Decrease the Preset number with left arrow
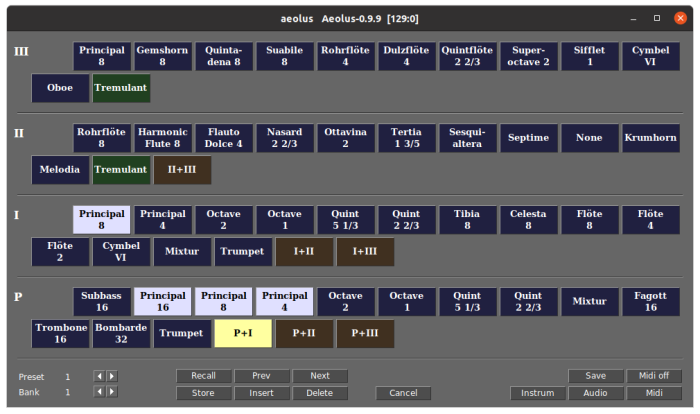The height and width of the screenshot is (414, 700). (x=98, y=376)
